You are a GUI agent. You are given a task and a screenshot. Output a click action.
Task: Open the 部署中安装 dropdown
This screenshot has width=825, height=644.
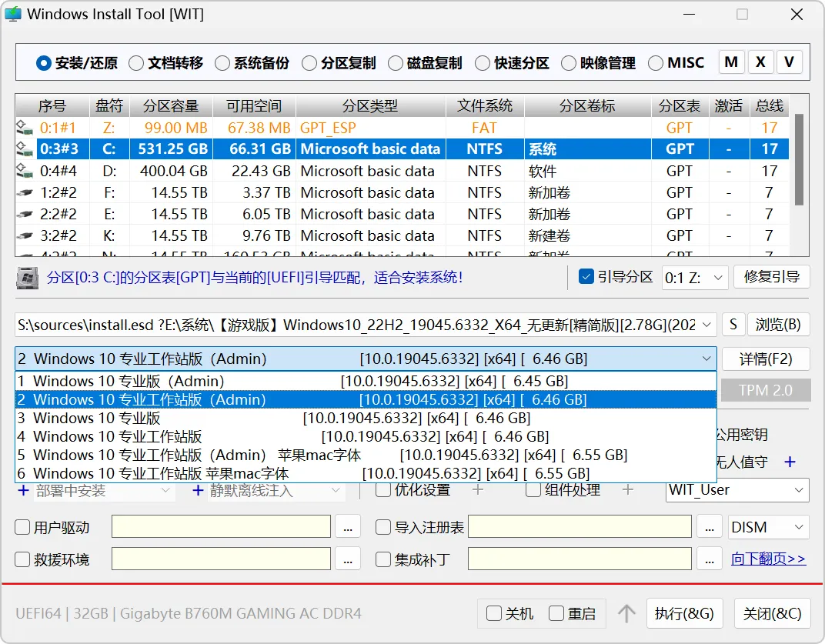(x=103, y=491)
